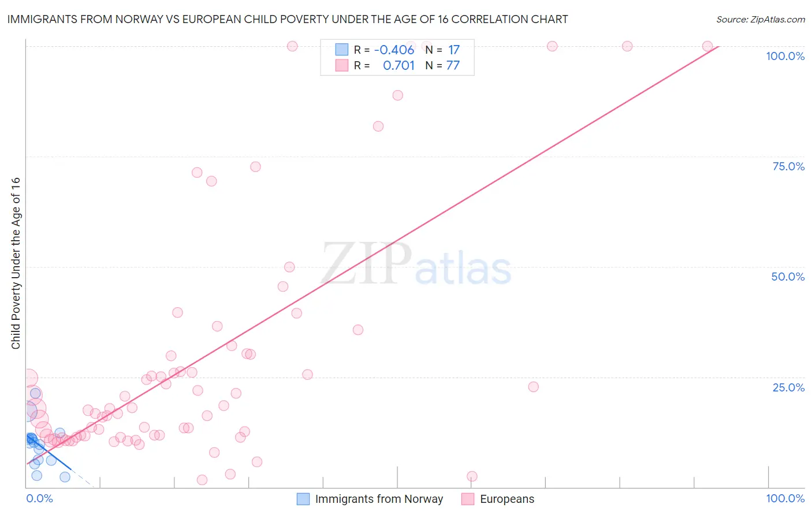
Task: Click the 100.0% y-axis tick label
Action: (x=785, y=56)
